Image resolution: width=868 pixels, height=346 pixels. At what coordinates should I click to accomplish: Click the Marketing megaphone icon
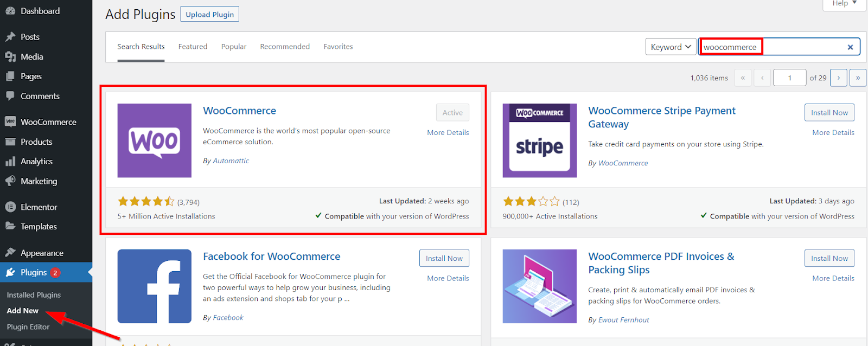coord(10,181)
